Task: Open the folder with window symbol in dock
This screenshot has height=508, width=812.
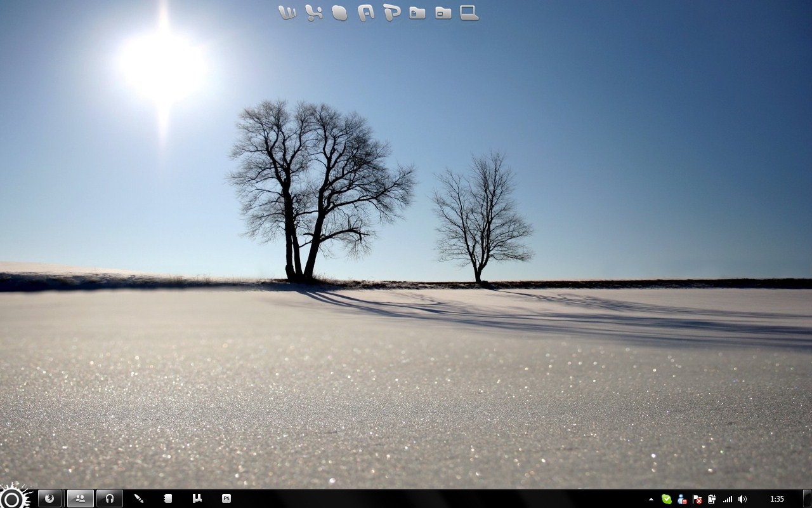Action: [x=443, y=13]
